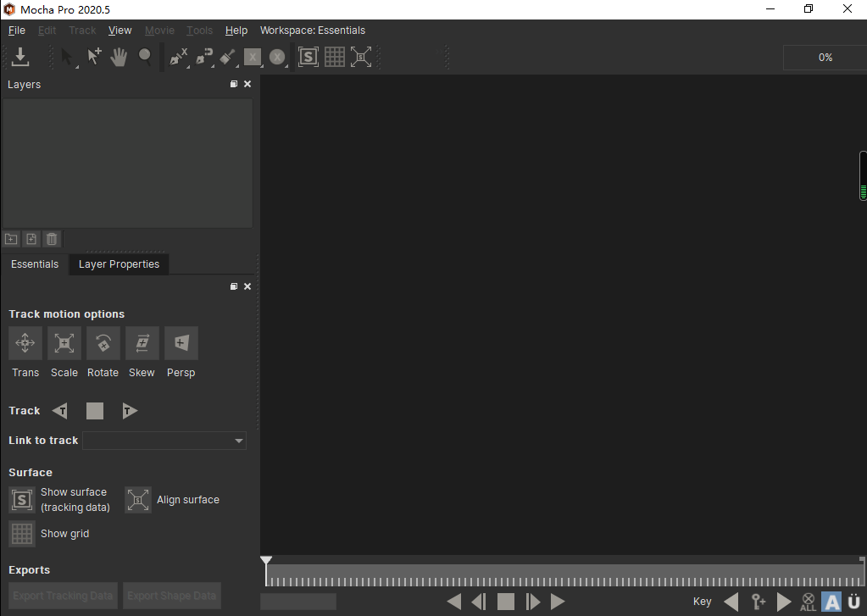The width and height of the screenshot is (867, 616).
Task: Step back one frame
Action: point(479,602)
